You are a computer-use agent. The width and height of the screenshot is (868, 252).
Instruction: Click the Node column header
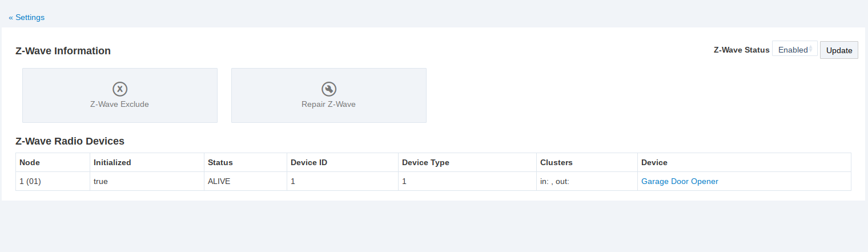[x=30, y=162]
